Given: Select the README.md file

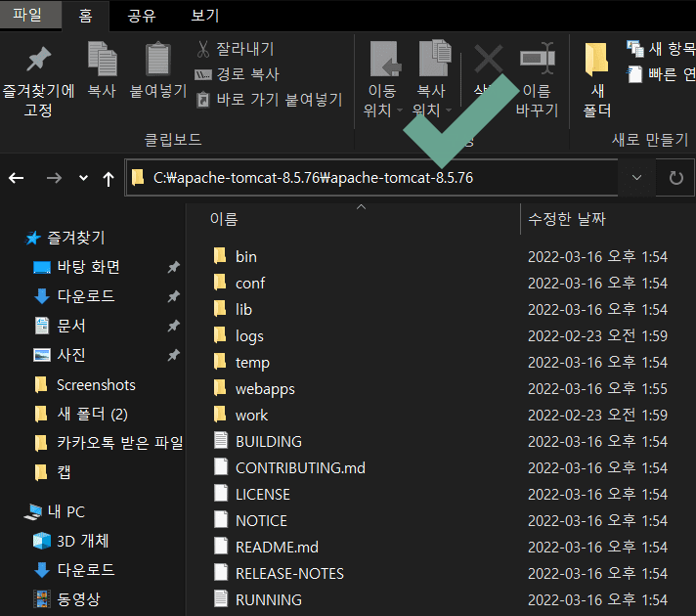Looking at the screenshot, I should point(277,548).
